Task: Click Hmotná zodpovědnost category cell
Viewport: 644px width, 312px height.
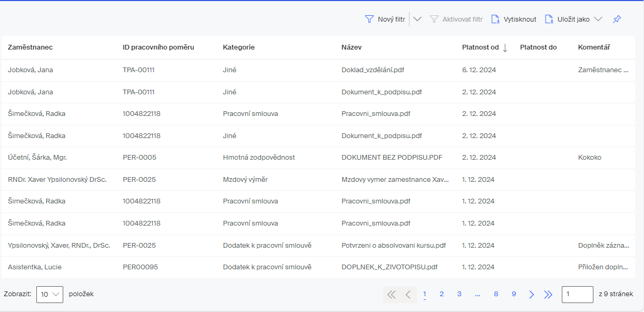Action: pos(259,158)
